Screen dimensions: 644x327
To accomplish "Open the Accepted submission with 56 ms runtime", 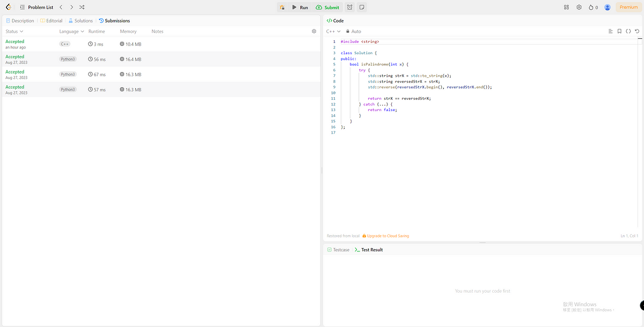I will pos(161,59).
